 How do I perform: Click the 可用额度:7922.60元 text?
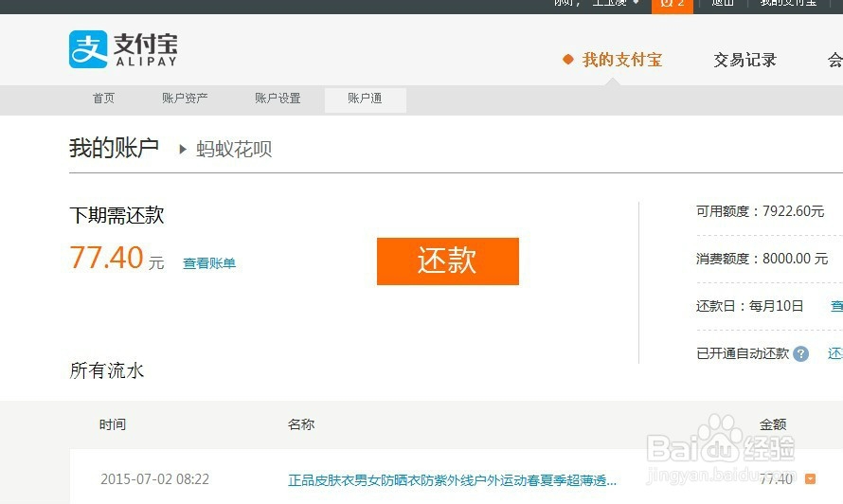tap(760, 211)
